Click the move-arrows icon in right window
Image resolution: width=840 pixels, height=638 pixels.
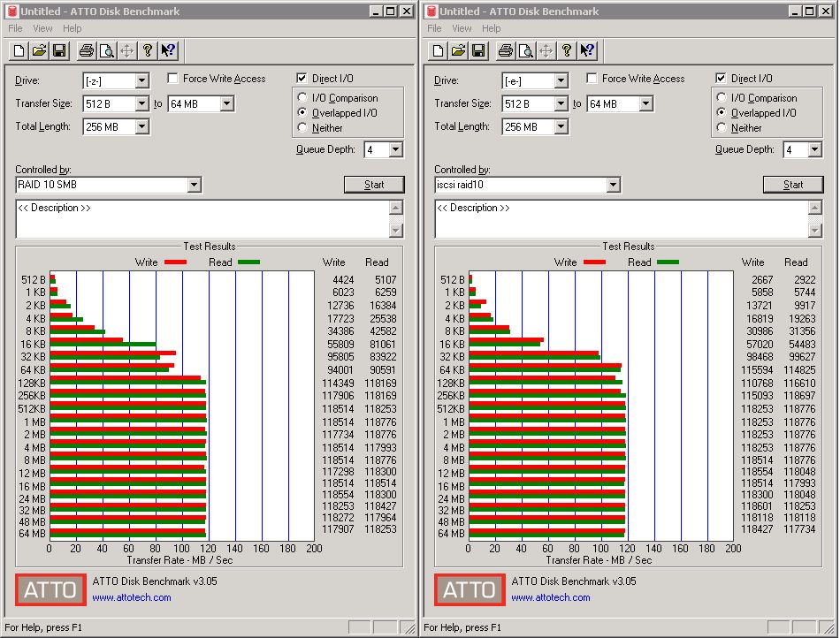coord(546,51)
